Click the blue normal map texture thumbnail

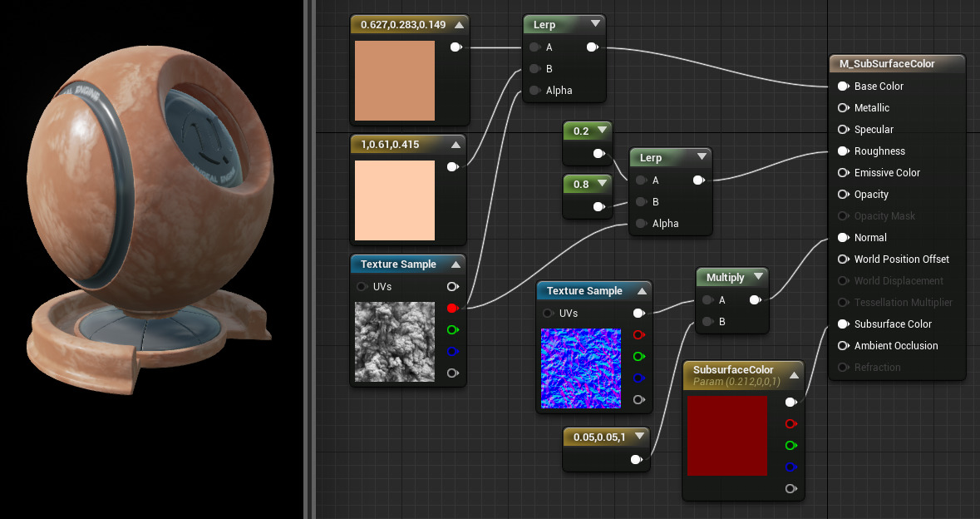click(x=581, y=368)
